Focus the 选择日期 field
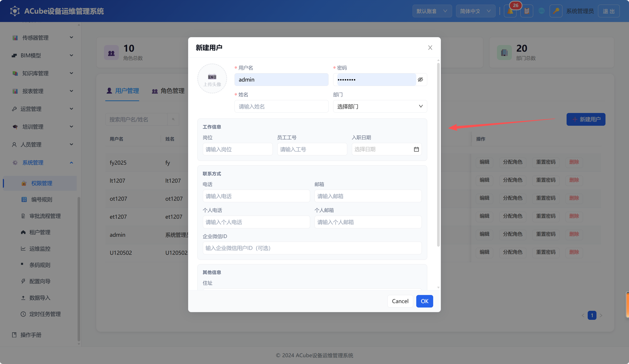The height and width of the screenshot is (364, 629). tap(386, 149)
